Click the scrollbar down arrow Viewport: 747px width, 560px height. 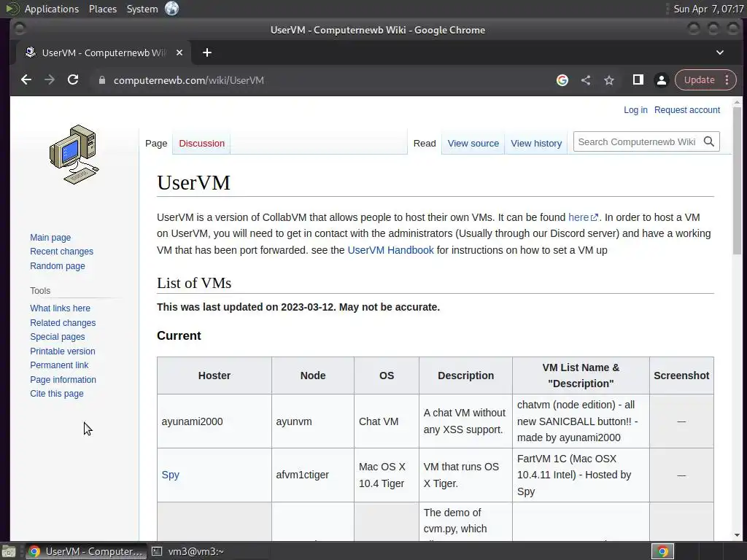pyautogui.click(x=737, y=535)
